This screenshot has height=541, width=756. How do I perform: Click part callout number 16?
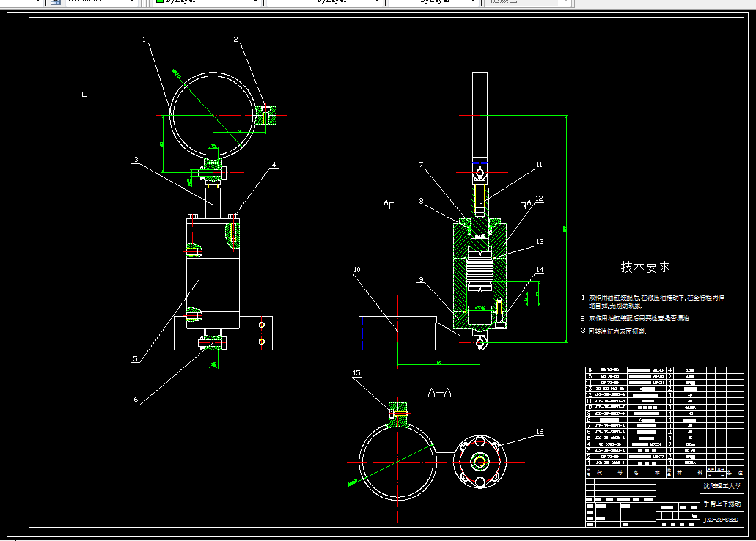(540, 432)
